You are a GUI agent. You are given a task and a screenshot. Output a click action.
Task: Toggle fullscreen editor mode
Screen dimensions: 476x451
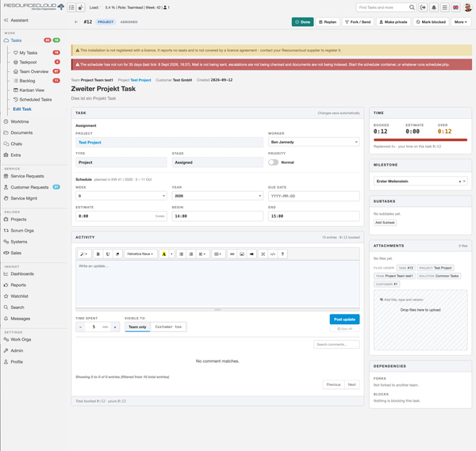click(x=263, y=254)
